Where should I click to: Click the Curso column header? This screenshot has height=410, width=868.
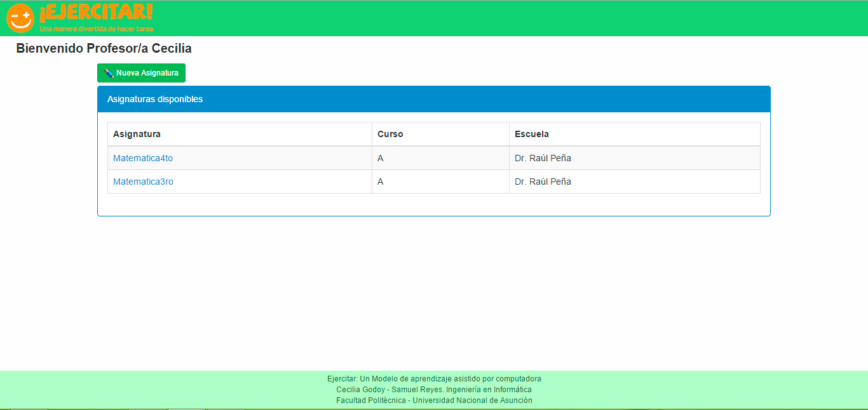pyautogui.click(x=390, y=134)
